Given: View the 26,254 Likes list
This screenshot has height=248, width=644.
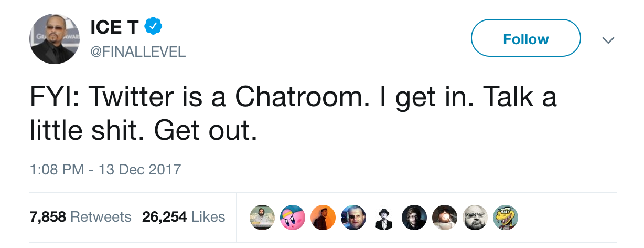Looking at the screenshot, I should (x=183, y=216).
